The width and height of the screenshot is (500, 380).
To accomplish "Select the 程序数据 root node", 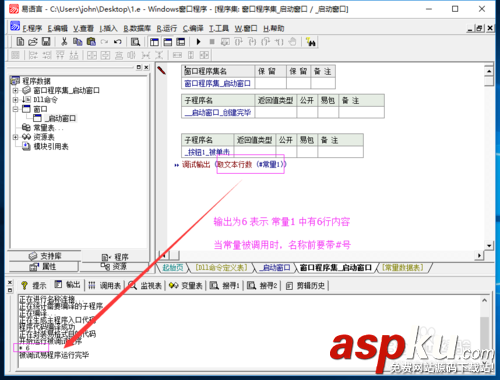I will point(36,81).
